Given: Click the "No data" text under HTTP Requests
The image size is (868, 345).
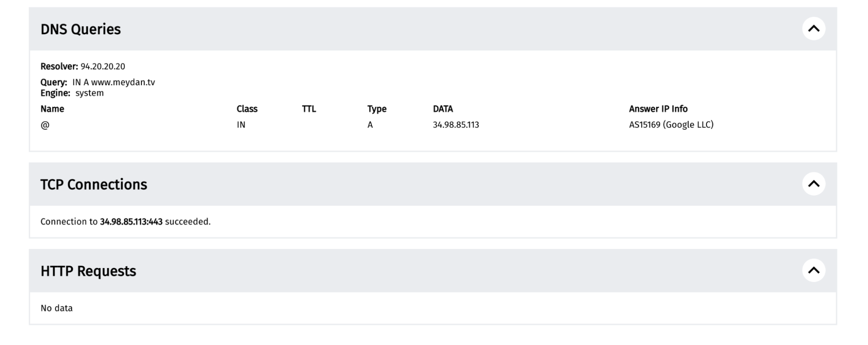Looking at the screenshot, I should (56, 308).
